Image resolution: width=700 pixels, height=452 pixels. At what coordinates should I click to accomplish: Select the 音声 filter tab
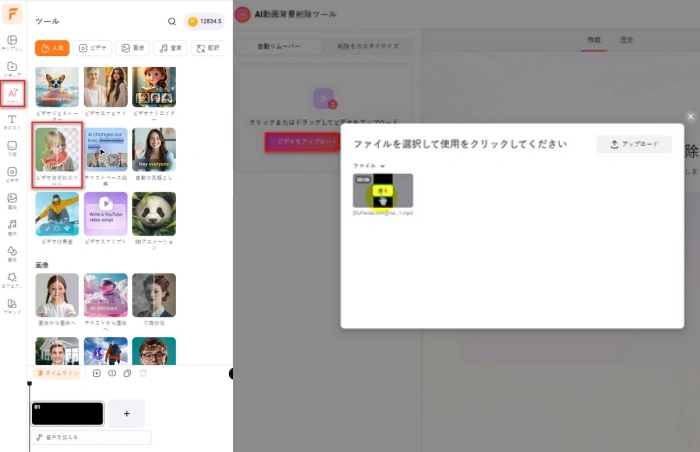tap(171, 48)
